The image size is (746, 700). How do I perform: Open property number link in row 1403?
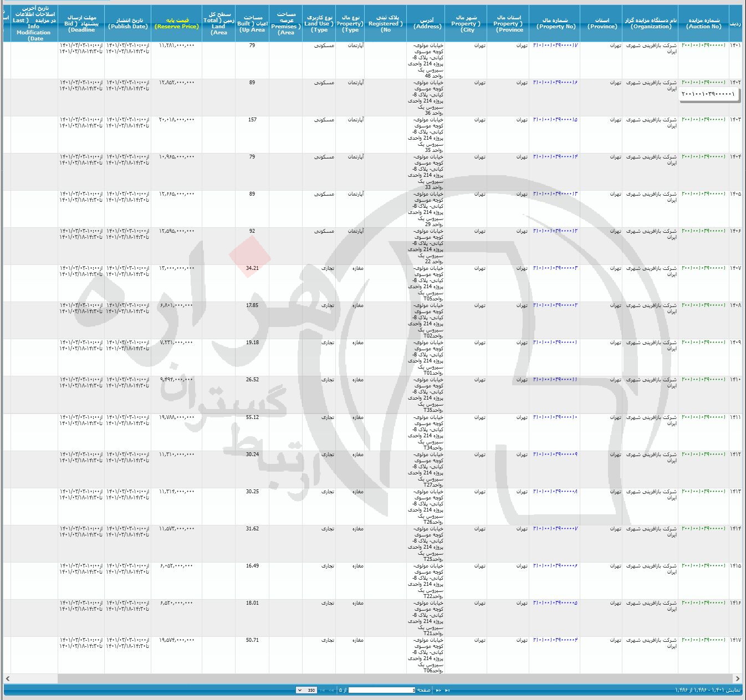[555, 120]
